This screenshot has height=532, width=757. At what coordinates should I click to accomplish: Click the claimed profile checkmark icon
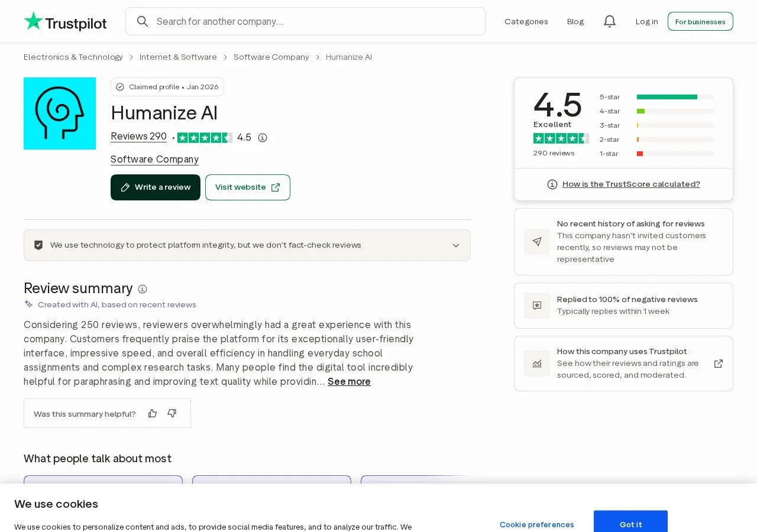[120, 87]
